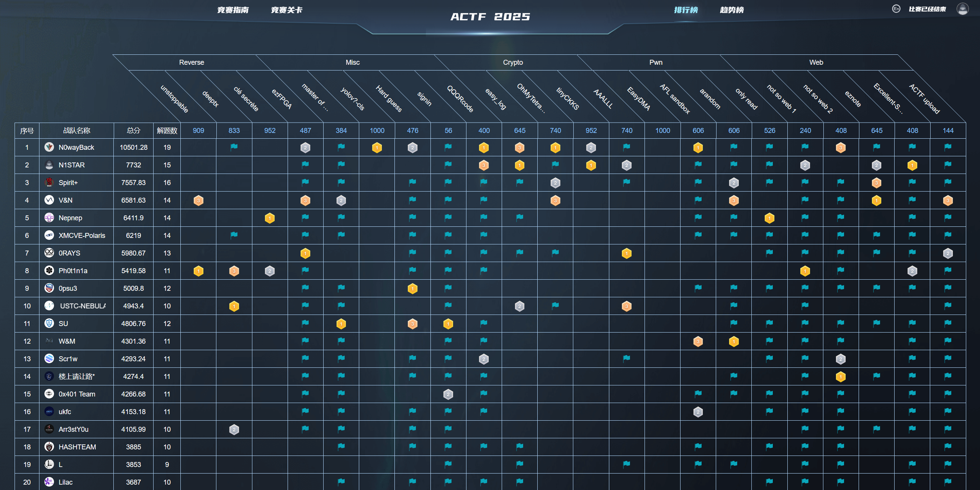
Task: Click the 比赛已经结束 status text
Action: click(x=927, y=9)
